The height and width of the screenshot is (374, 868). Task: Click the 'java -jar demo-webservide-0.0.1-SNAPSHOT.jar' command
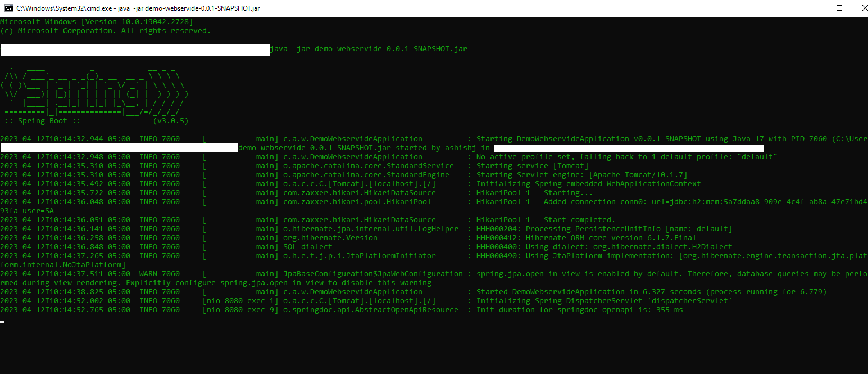pyautogui.click(x=369, y=49)
